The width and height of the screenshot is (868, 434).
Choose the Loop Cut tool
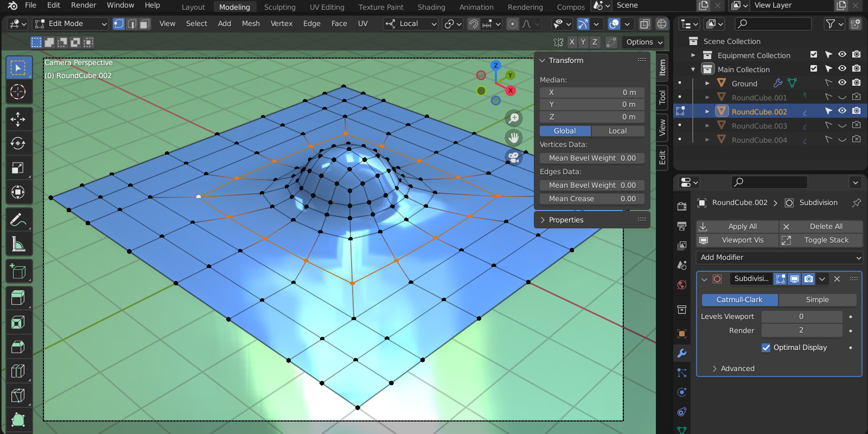tap(18, 371)
